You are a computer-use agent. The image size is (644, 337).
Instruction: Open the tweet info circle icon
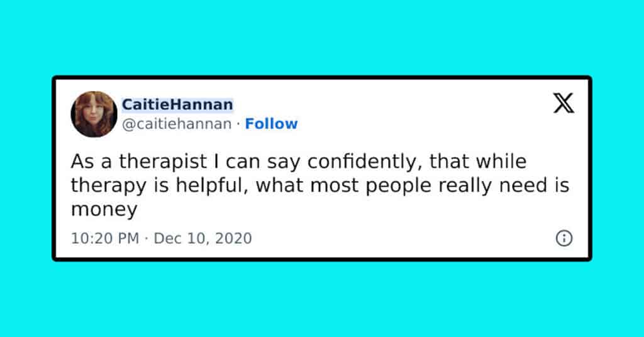point(564,238)
